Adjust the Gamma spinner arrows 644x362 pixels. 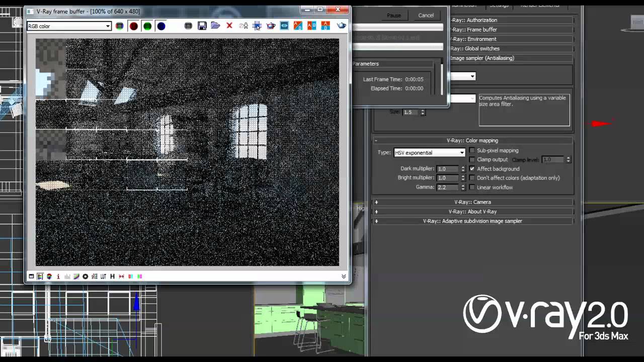(463, 187)
